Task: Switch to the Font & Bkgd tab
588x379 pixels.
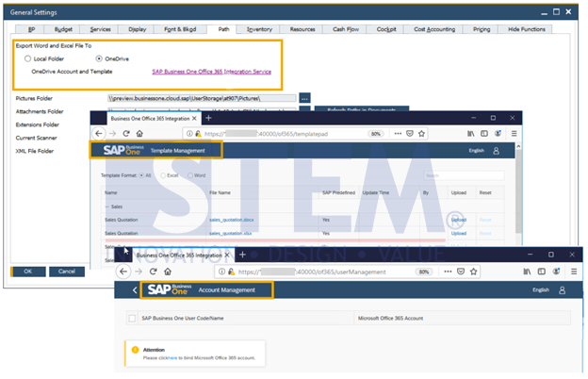Action: pyautogui.click(x=180, y=29)
